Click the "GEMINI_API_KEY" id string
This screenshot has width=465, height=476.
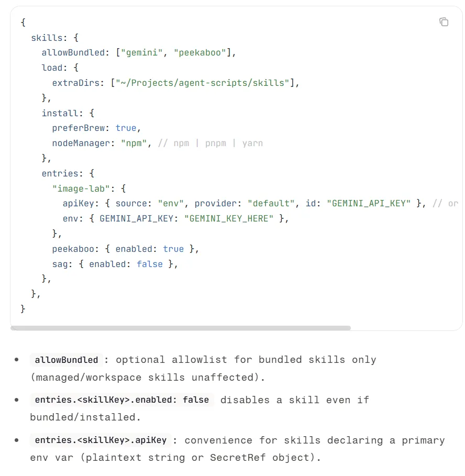tap(369, 203)
